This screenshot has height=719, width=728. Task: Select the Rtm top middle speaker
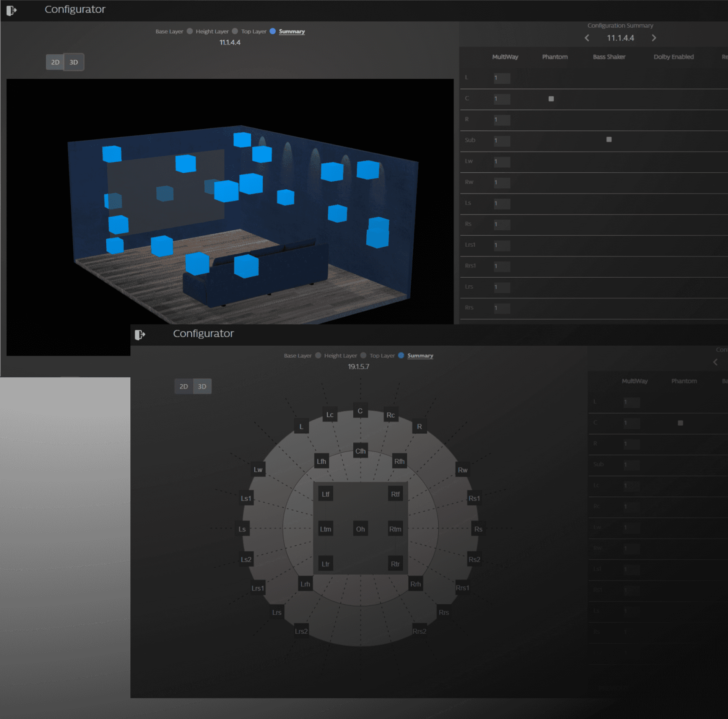pos(395,529)
